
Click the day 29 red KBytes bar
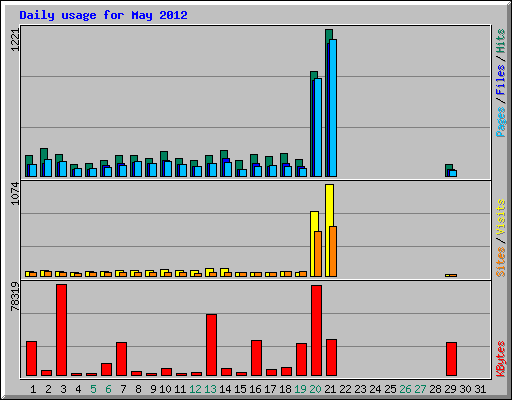pyautogui.click(x=451, y=359)
